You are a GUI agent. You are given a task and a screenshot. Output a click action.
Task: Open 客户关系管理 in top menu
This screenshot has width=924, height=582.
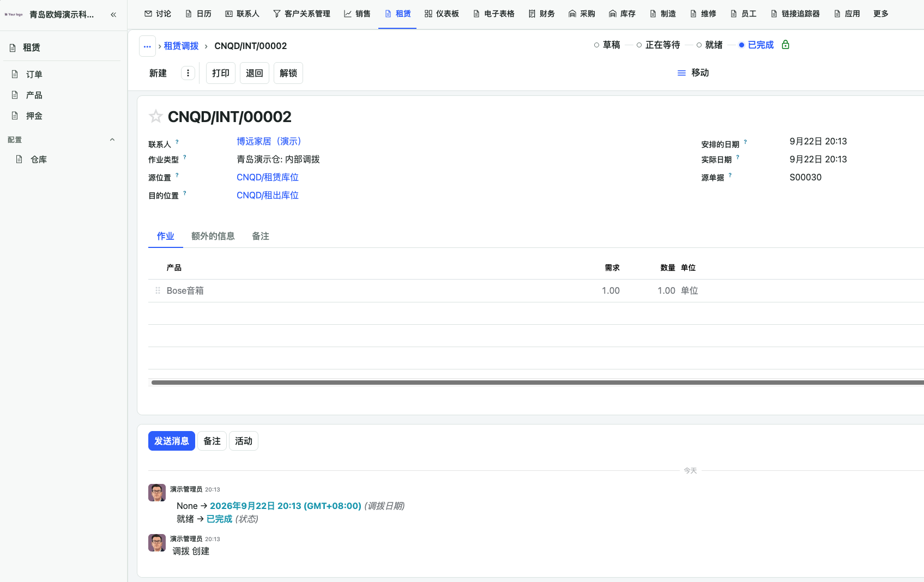[301, 14]
